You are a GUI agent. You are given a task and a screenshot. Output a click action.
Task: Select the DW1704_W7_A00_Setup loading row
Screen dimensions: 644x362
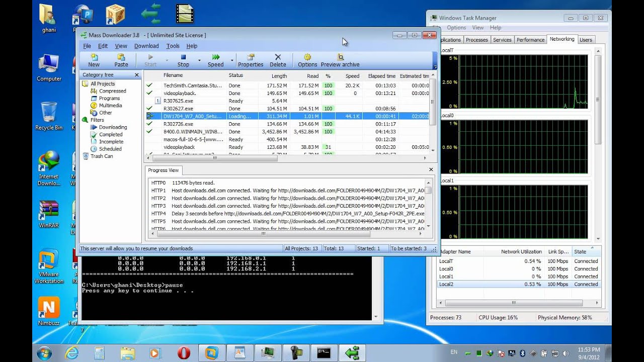click(287, 116)
